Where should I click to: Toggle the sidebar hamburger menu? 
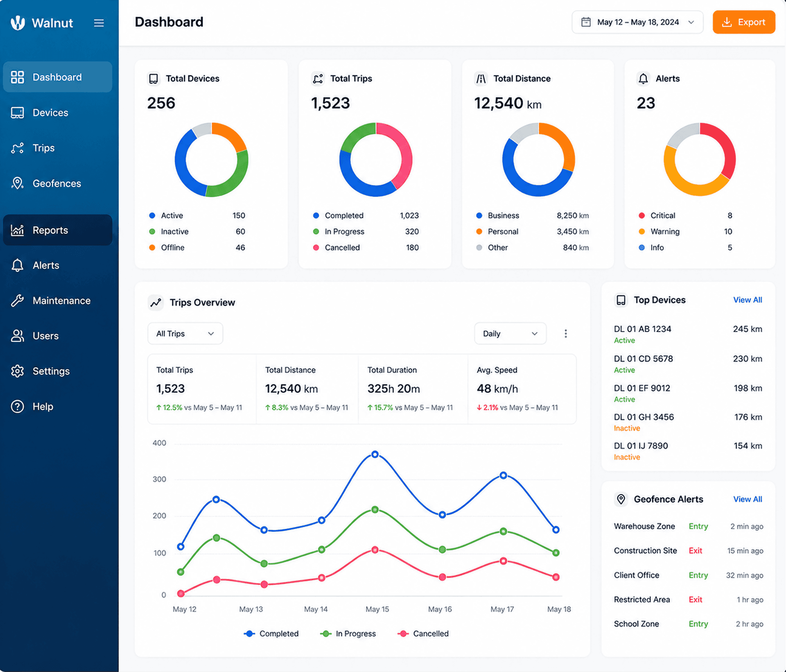[x=99, y=23]
